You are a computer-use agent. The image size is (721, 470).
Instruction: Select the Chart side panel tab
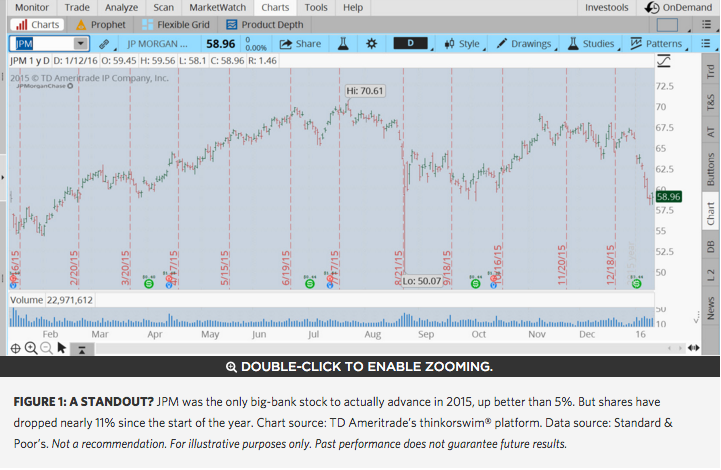[x=711, y=212]
